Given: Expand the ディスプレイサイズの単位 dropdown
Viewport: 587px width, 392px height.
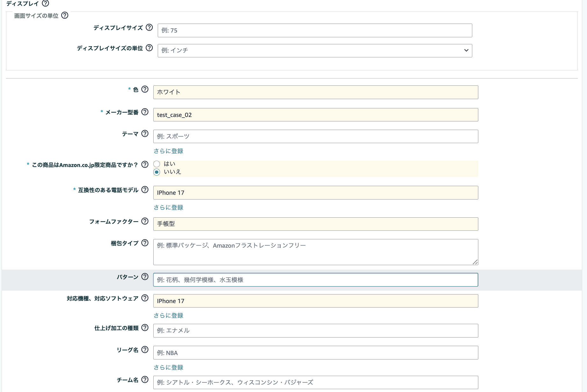Looking at the screenshot, I should [315, 51].
